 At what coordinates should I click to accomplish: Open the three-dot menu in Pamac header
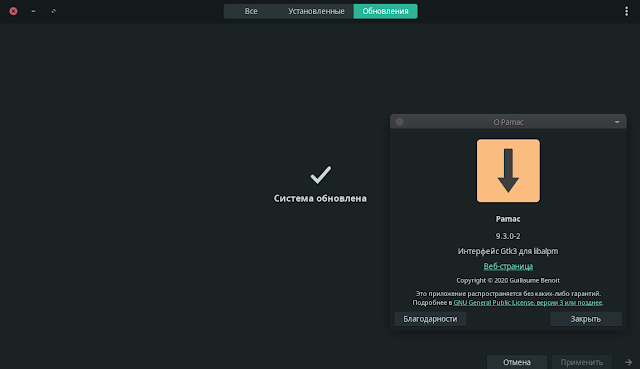[x=626, y=11]
